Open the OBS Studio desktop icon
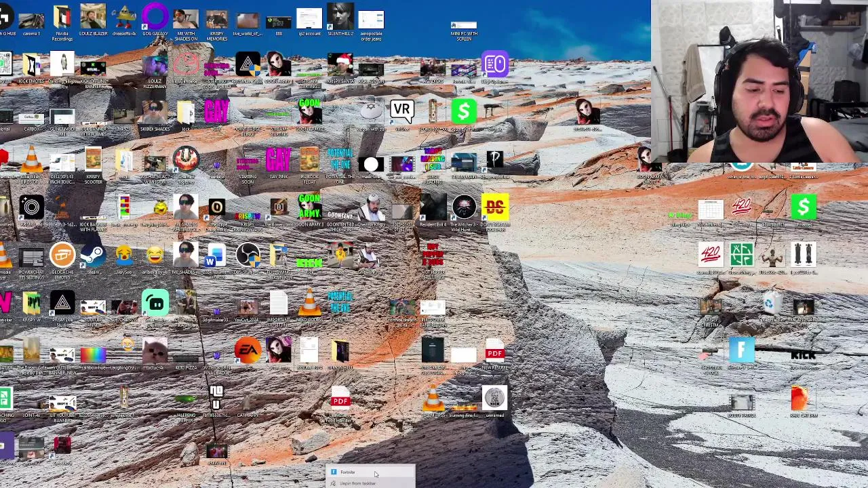868x488 pixels. click(248, 256)
